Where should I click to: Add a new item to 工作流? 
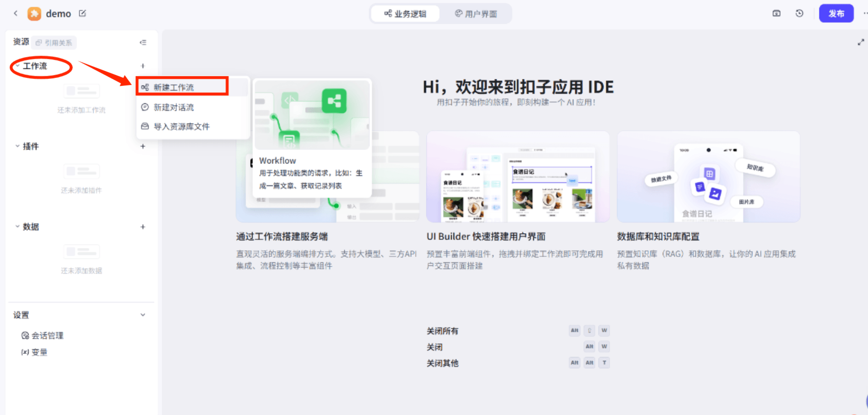(x=143, y=66)
